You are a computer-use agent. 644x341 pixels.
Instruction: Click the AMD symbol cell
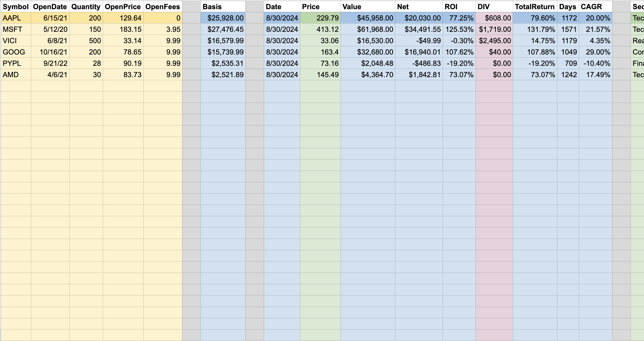click(x=16, y=75)
